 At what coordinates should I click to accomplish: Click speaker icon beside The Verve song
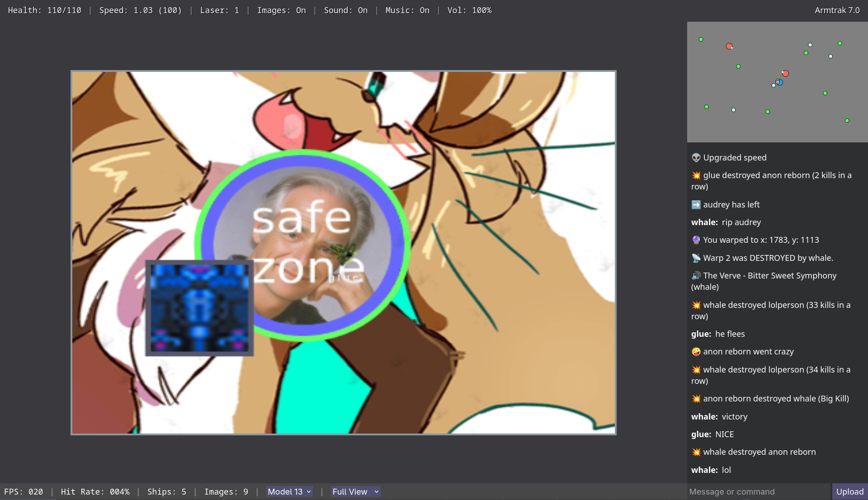tap(696, 276)
